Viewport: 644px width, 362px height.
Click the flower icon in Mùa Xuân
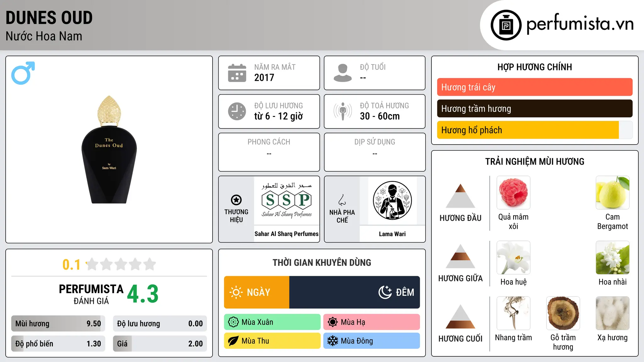click(233, 322)
